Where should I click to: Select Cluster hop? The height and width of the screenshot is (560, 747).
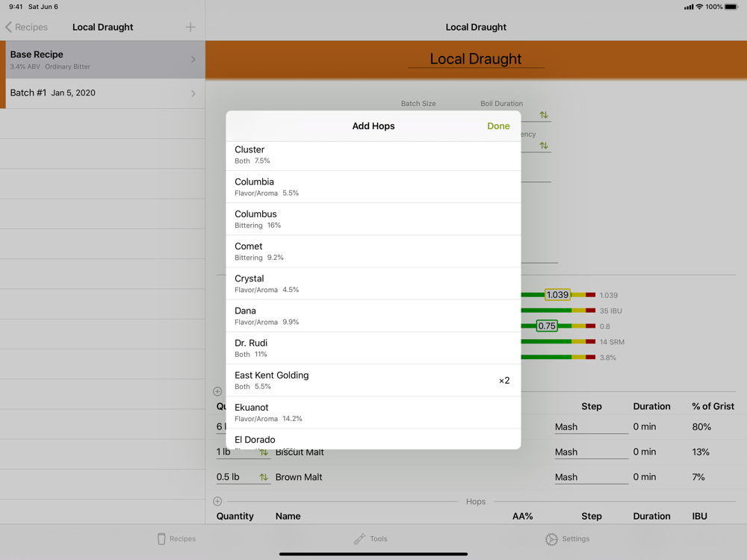coord(373,155)
